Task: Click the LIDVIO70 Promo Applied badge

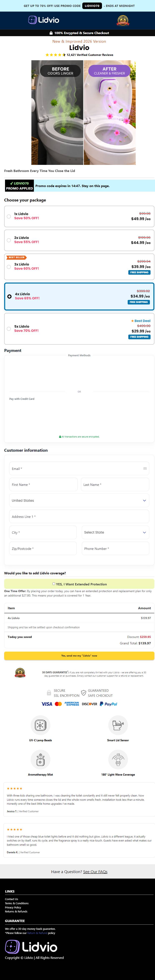Action: (19, 186)
